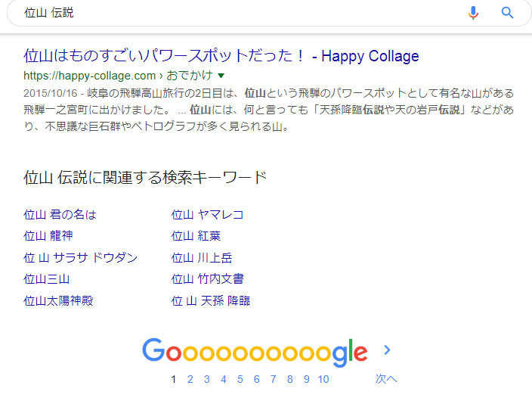532x401 pixels.
Task: Click the microphone voice search icon
Action: pos(473,13)
